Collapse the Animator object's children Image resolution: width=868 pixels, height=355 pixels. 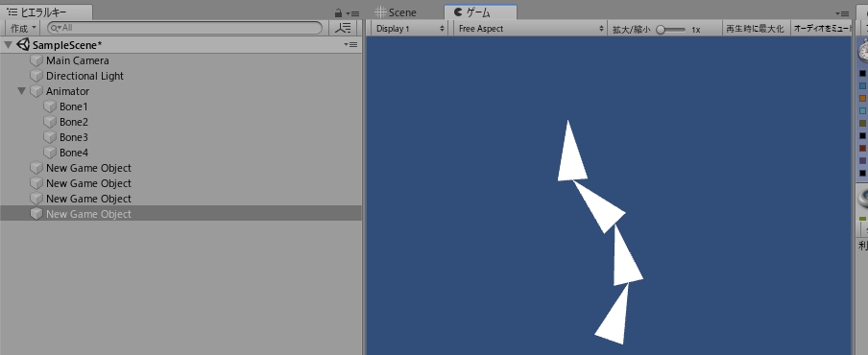[21, 91]
